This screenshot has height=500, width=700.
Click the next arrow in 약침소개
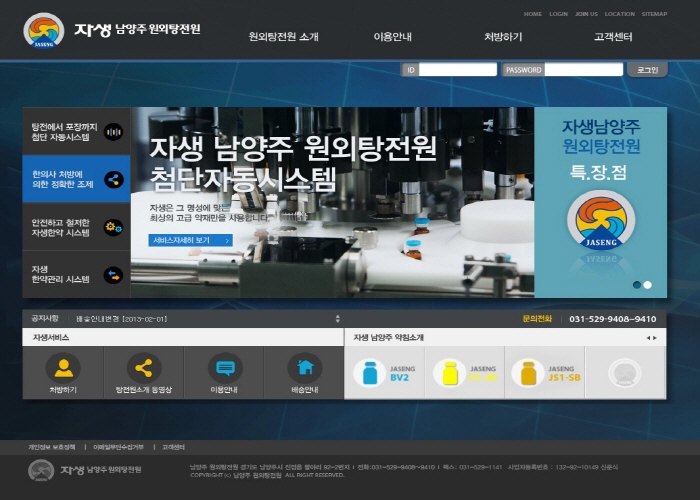(x=655, y=338)
